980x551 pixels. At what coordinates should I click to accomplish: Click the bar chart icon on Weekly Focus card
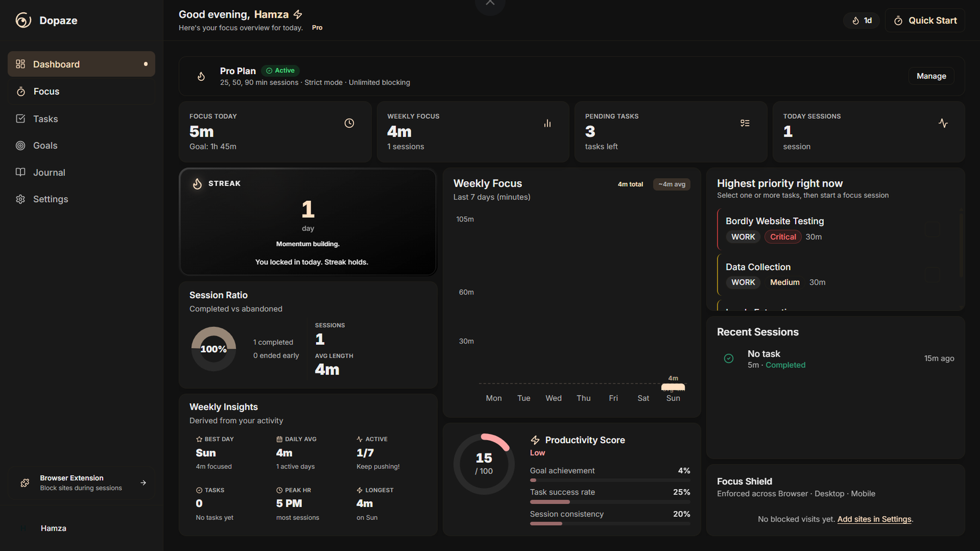547,123
